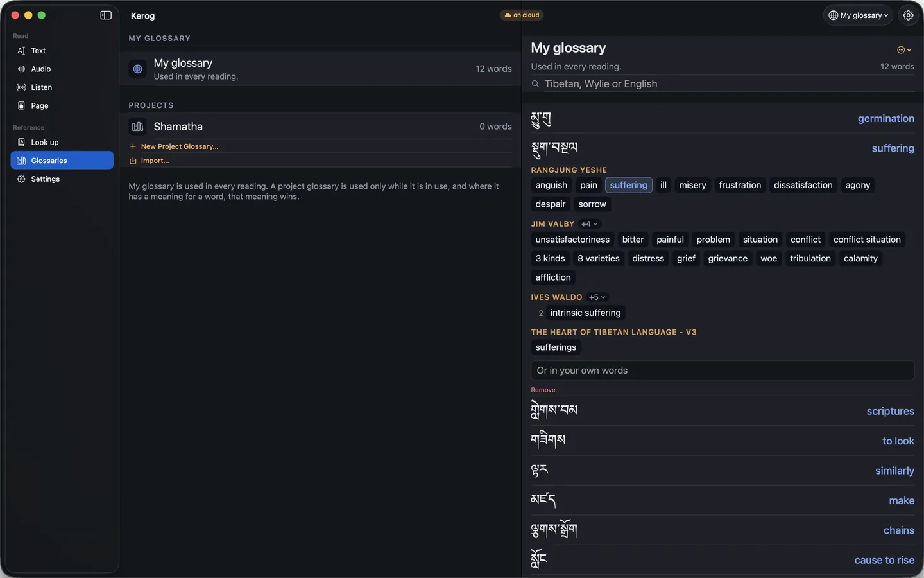
Task: Click the Page icon in the sidebar
Action: (21, 105)
